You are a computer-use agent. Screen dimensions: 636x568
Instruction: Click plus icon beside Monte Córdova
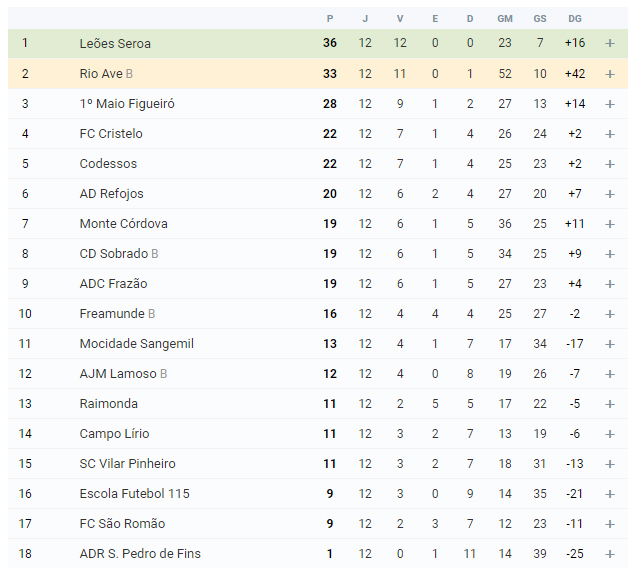point(610,224)
